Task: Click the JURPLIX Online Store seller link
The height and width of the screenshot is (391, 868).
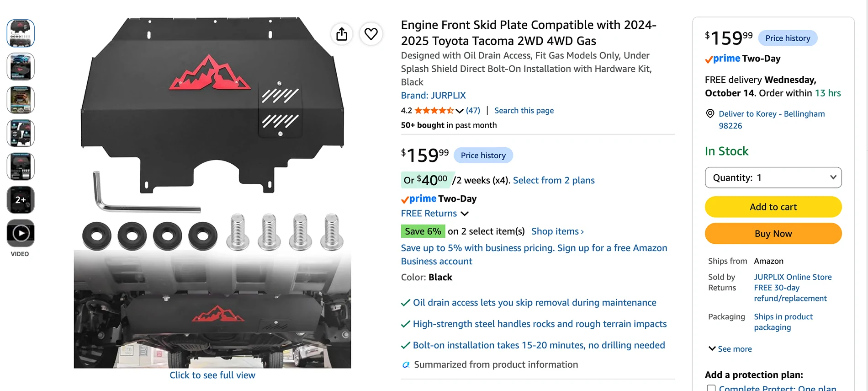Action: (793, 277)
